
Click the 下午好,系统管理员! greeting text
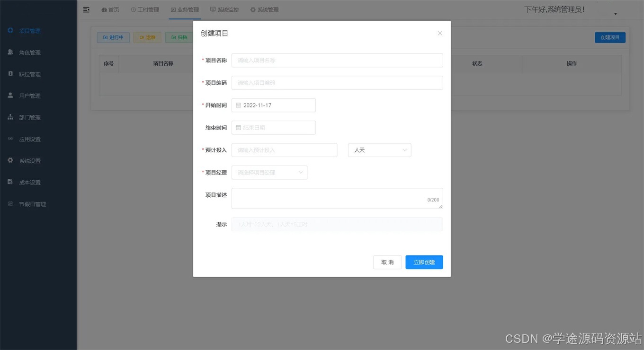click(555, 9)
